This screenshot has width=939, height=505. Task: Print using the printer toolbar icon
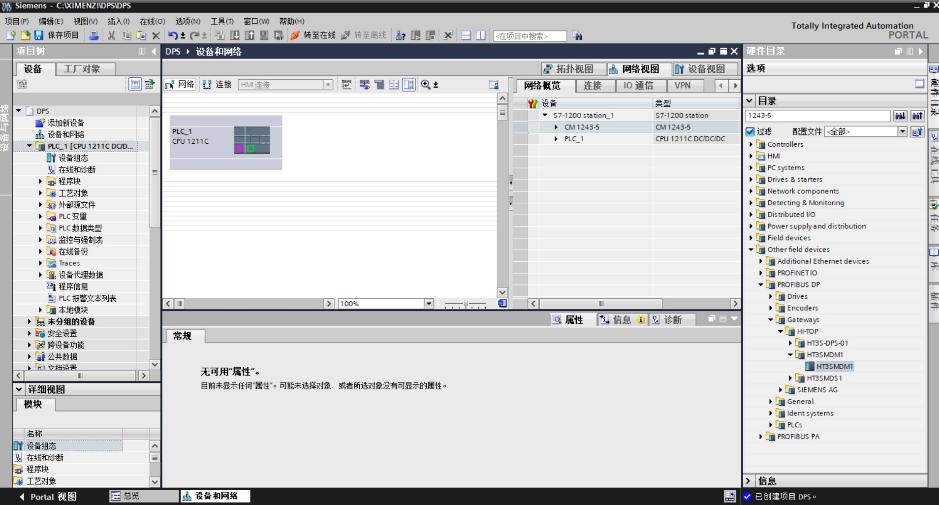[x=94, y=35]
